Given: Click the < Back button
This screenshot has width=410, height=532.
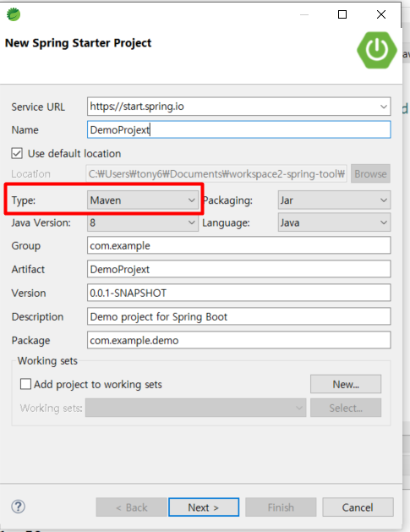Looking at the screenshot, I should coord(132,507).
